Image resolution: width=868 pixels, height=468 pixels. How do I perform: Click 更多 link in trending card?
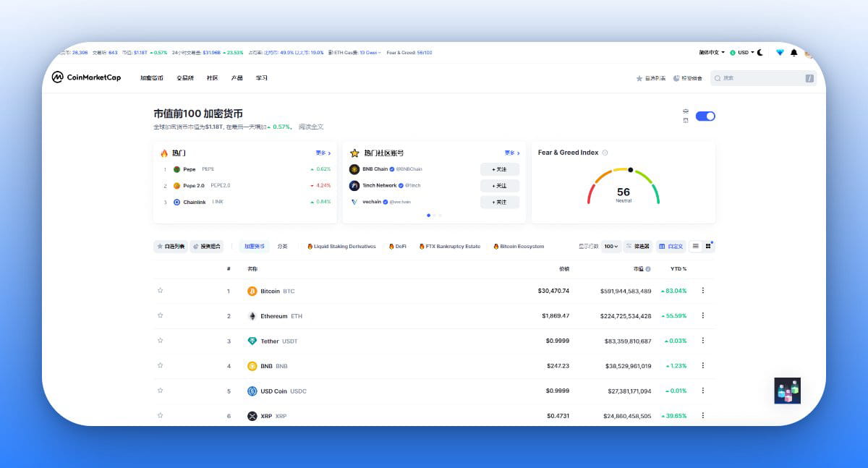pyautogui.click(x=323, y=153)
